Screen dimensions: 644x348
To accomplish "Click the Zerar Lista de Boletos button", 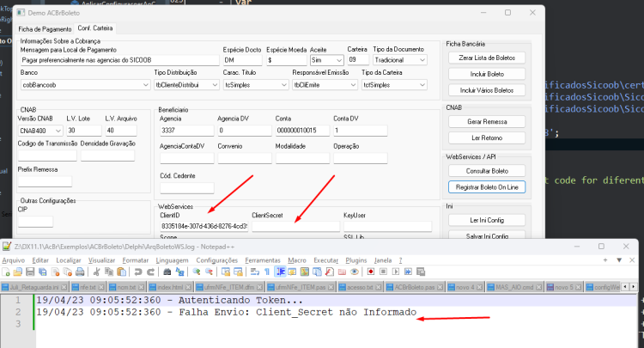I will pos(487,58).
